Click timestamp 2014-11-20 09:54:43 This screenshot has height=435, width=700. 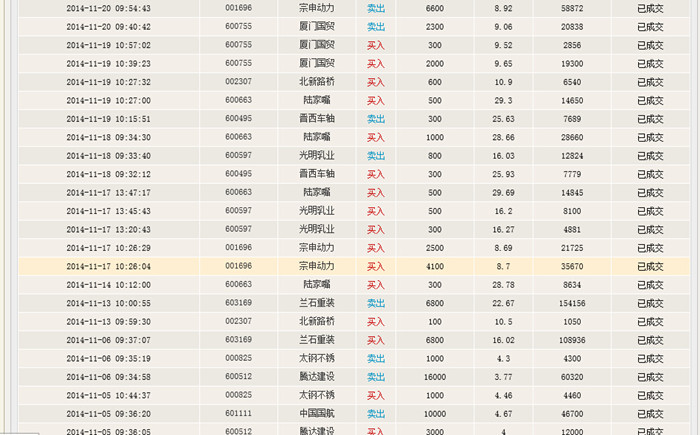pyautogui.click(x=109, y=8)
